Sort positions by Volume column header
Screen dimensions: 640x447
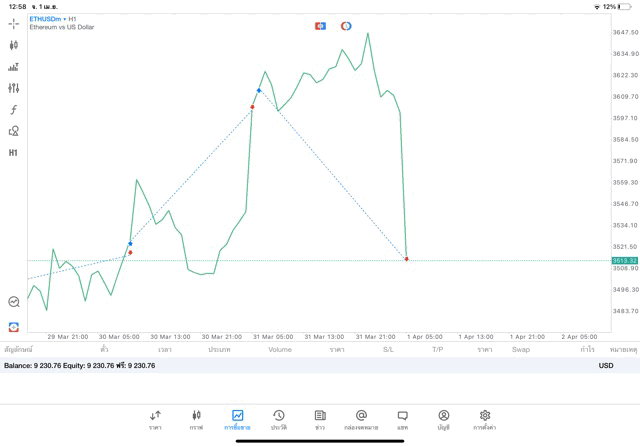pos(280,350)
